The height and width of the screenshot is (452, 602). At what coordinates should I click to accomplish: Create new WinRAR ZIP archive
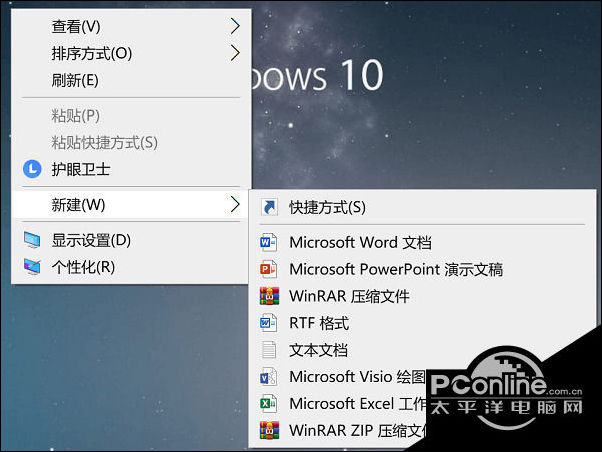click(338, 430)
